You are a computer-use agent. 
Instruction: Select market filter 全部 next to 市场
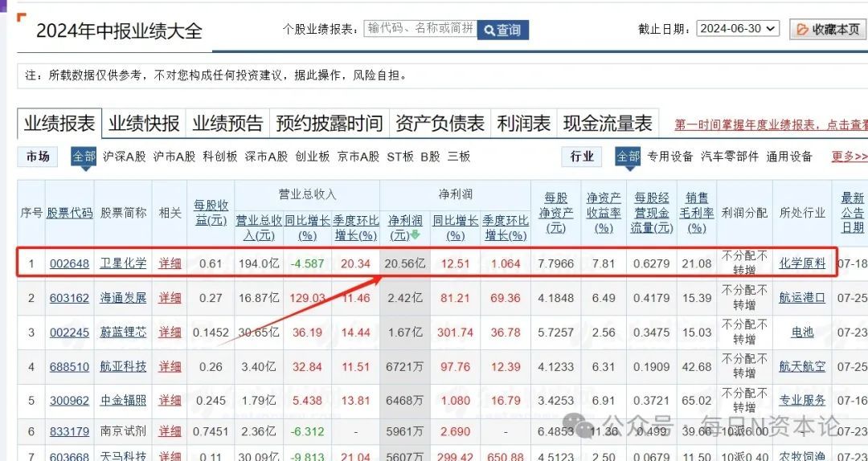point(84,157)
